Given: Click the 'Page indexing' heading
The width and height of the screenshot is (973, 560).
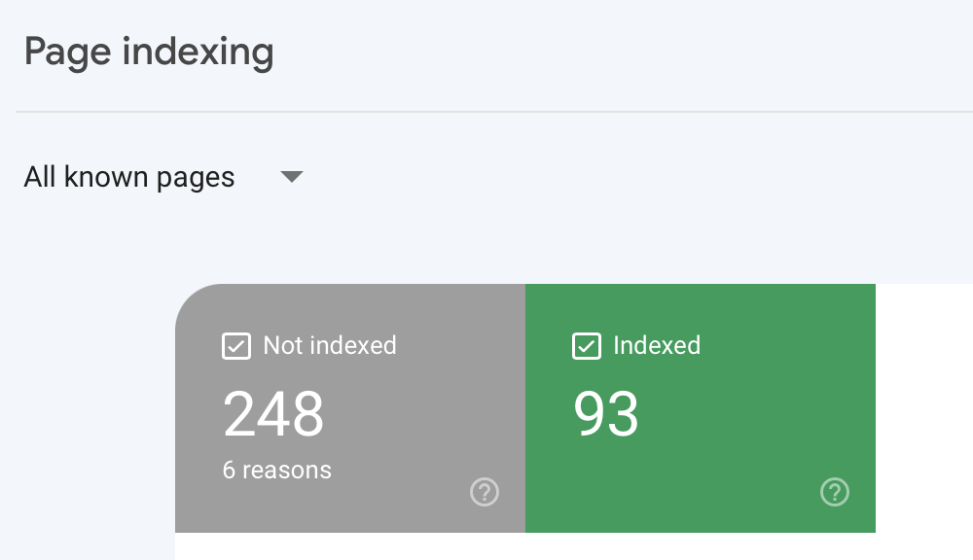Looking at the screenshot, I should click(149, 52).
